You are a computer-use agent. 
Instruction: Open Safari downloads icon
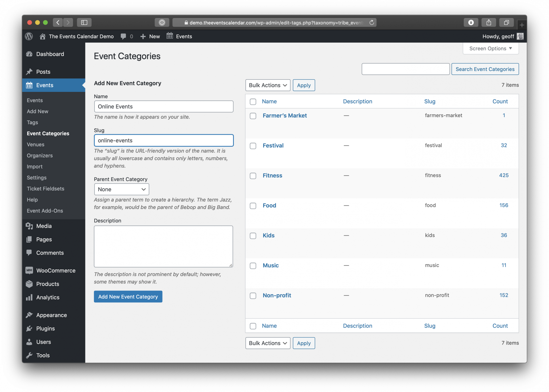tap(471, 22)
